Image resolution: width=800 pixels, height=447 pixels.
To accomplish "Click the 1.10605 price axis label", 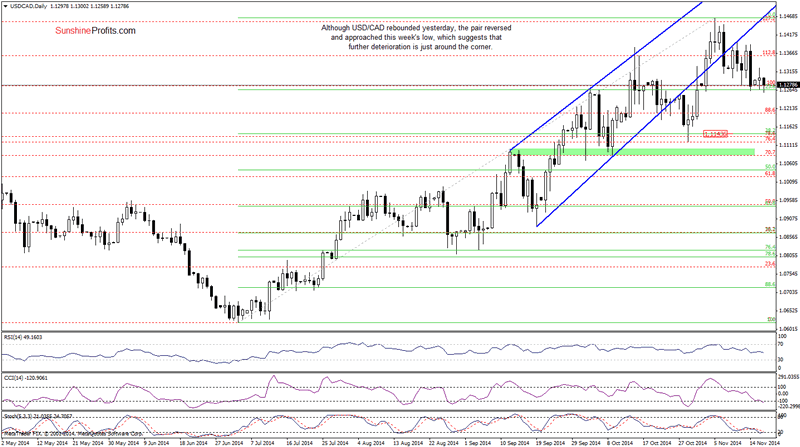I will (x=788, y=163).
